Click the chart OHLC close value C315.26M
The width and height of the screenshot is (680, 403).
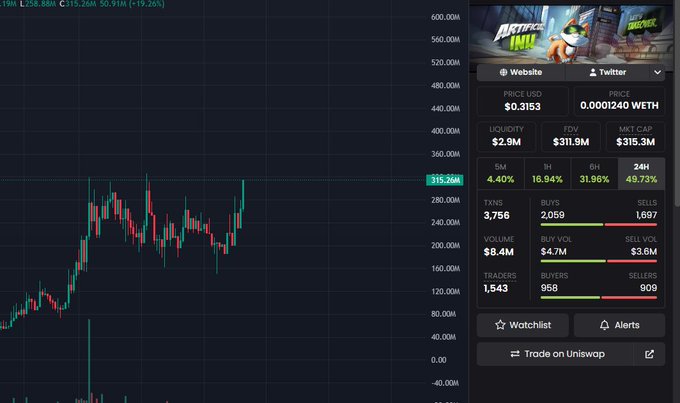tap(78, 4)
